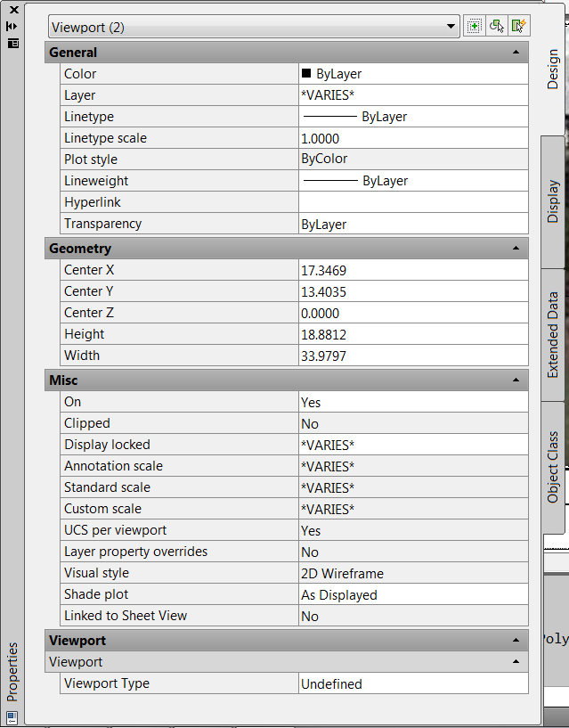Open the Properties palette menu icon
Viewport: 569px width, 728px height.
pos(12,43)
